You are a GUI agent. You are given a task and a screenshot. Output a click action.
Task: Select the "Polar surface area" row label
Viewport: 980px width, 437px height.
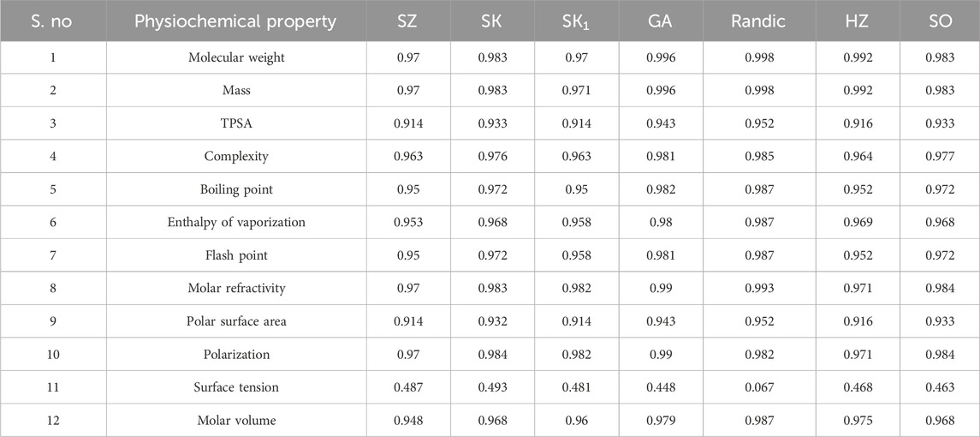pos(236,321)
